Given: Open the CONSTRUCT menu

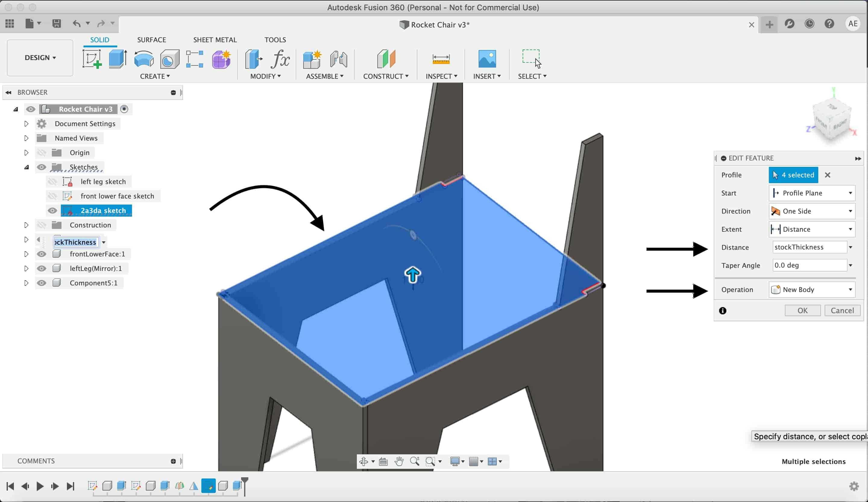Looking at the screenshot, I should 386,76.
